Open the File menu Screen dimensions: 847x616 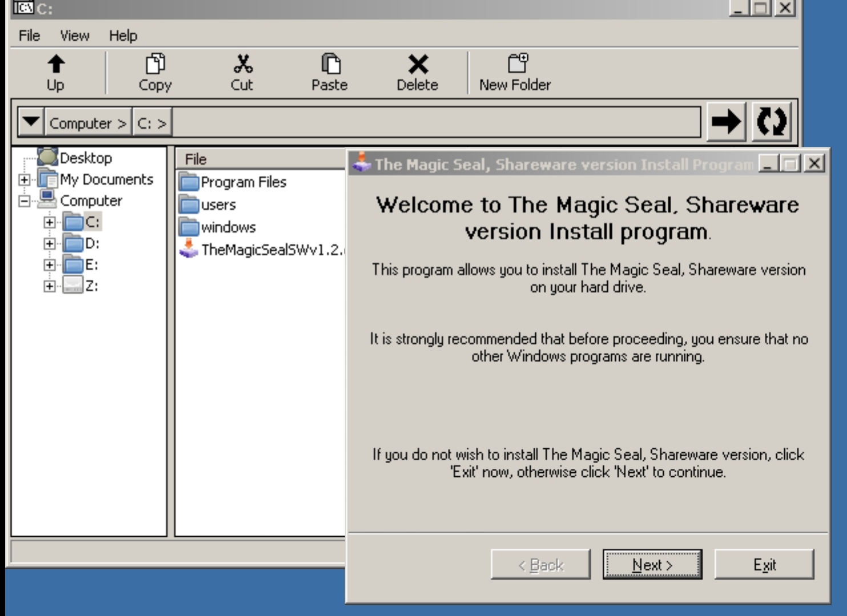[29, 35]
